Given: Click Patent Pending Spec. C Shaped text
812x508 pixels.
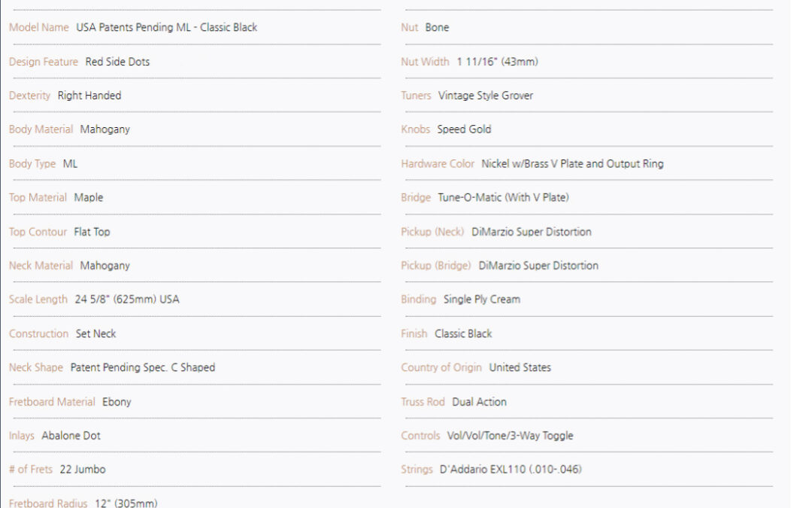Looking at the screenshot, I should tap(143, 367).
